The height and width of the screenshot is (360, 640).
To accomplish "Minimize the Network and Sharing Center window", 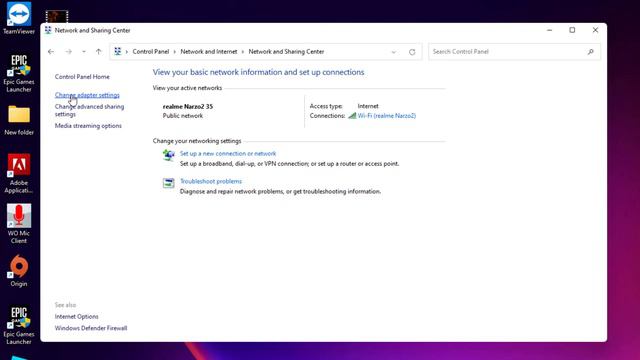I will [549, 30].
